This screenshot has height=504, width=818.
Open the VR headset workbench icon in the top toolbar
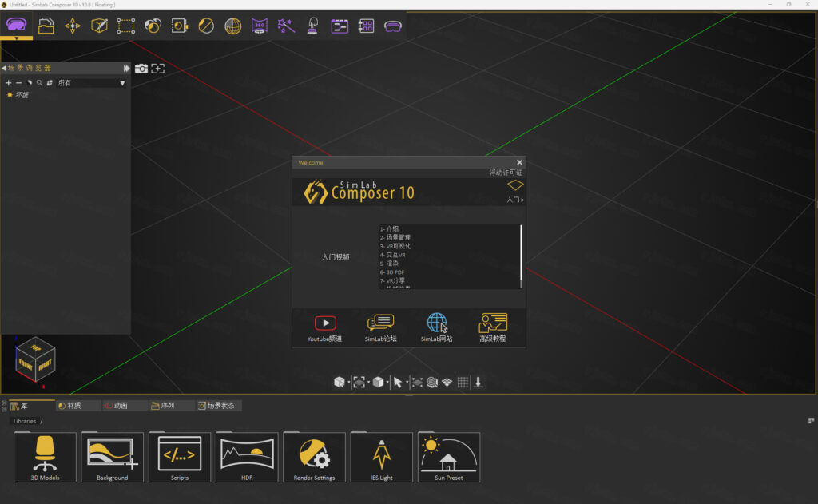pos(16,25)
